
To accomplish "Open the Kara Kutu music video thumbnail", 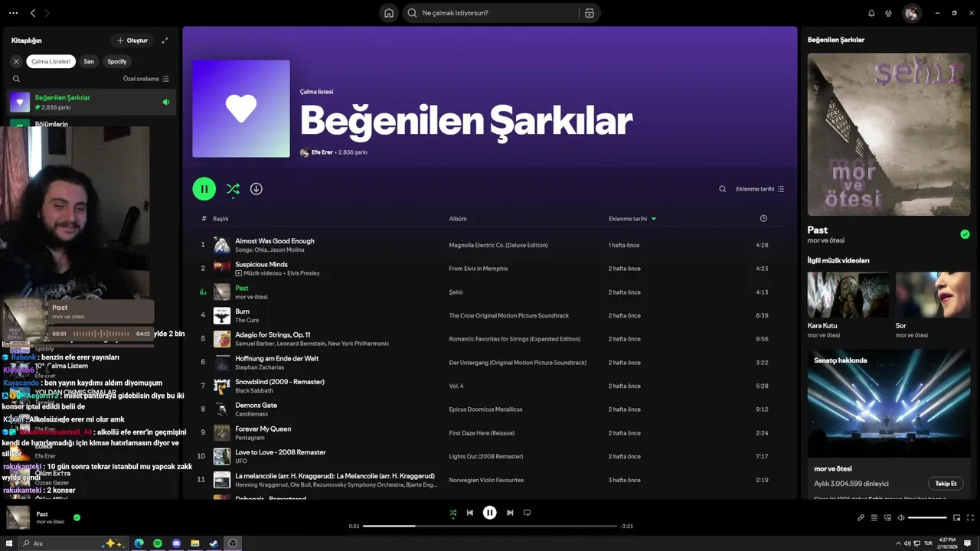I will pyautogui.click(x=848, y=295).
